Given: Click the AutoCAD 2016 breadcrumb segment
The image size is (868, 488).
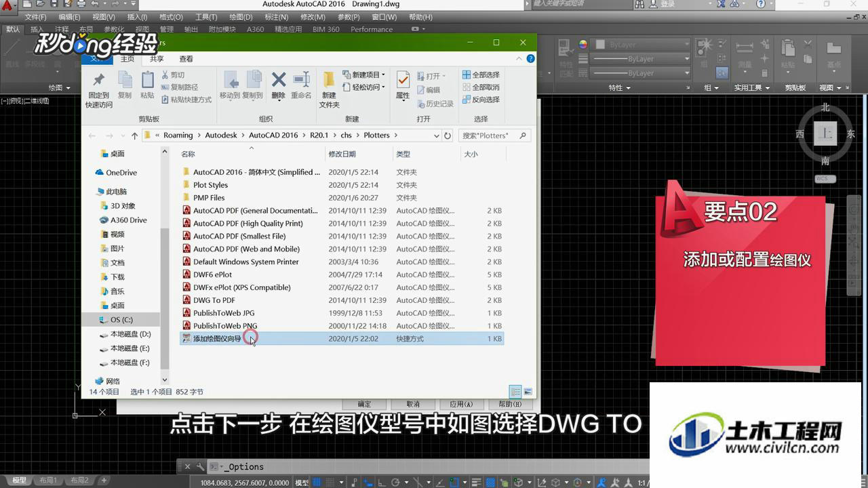Looking at the screenshot, I should [x=272, y=136].
